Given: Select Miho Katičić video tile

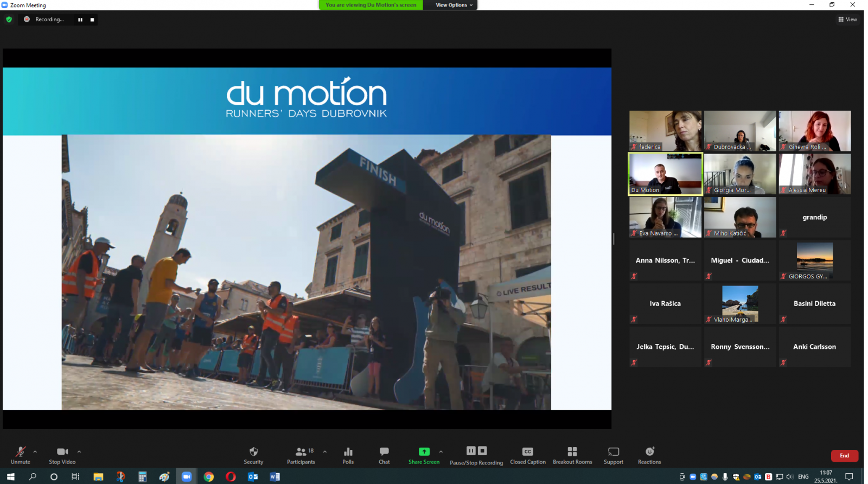Looking at the screenshot, I should [740, 217].
